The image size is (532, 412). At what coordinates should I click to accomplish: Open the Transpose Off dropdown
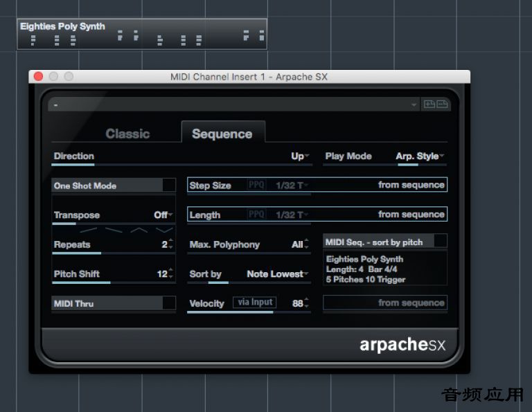tap(163, 215)
